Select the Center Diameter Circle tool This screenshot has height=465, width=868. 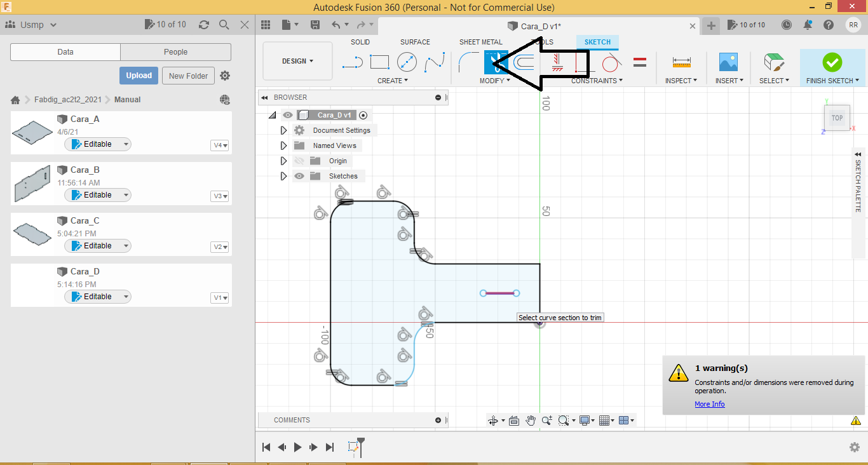coord(407,62)
